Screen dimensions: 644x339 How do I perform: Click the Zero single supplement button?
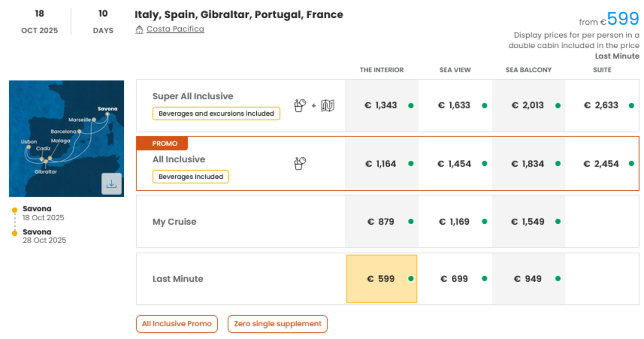click(278, 324)
